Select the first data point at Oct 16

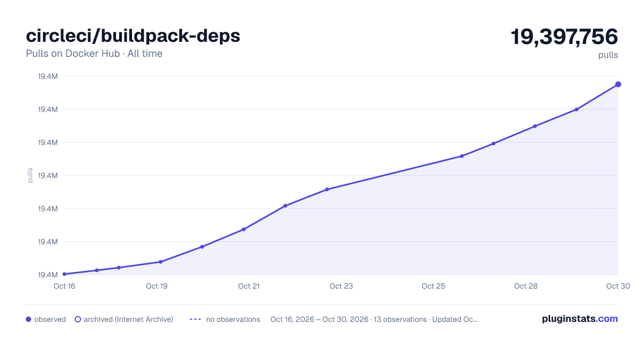click(x=64, y=274)
